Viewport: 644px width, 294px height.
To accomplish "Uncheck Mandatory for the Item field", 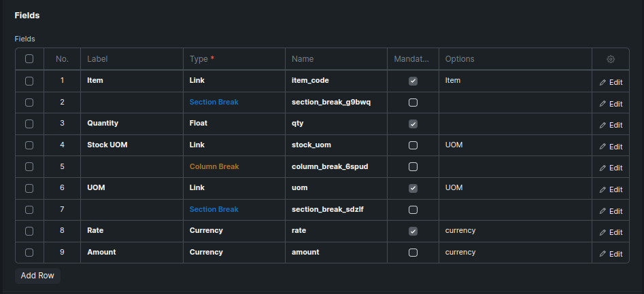I will [x=413, y=81].
